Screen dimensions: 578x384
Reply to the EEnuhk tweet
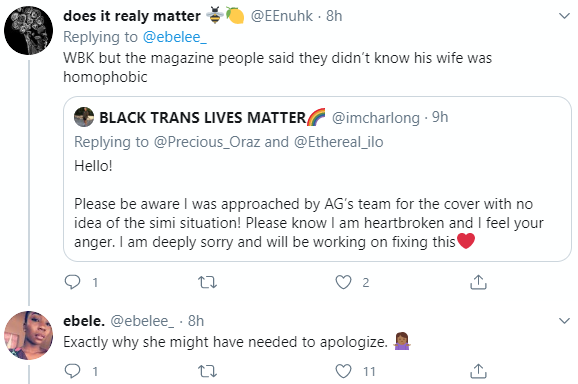[x=72, y=282]
